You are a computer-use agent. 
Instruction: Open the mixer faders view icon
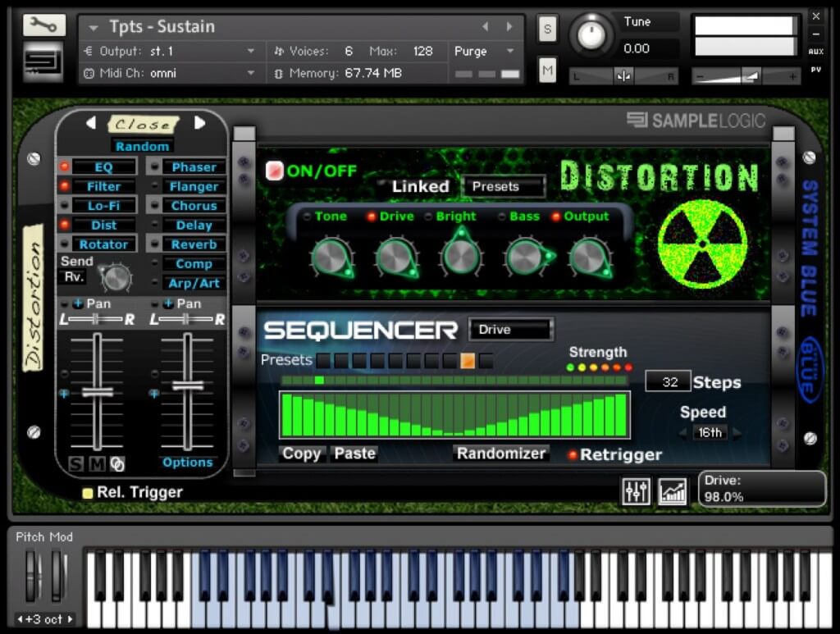coord(636,490)
